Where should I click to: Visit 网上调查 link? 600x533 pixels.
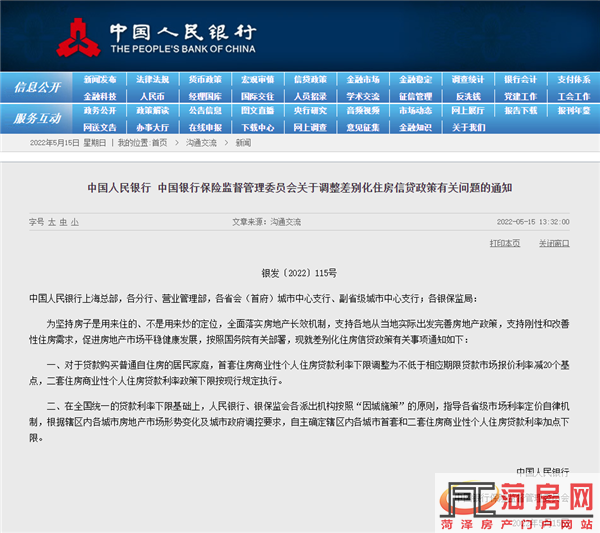coord(310,127)
